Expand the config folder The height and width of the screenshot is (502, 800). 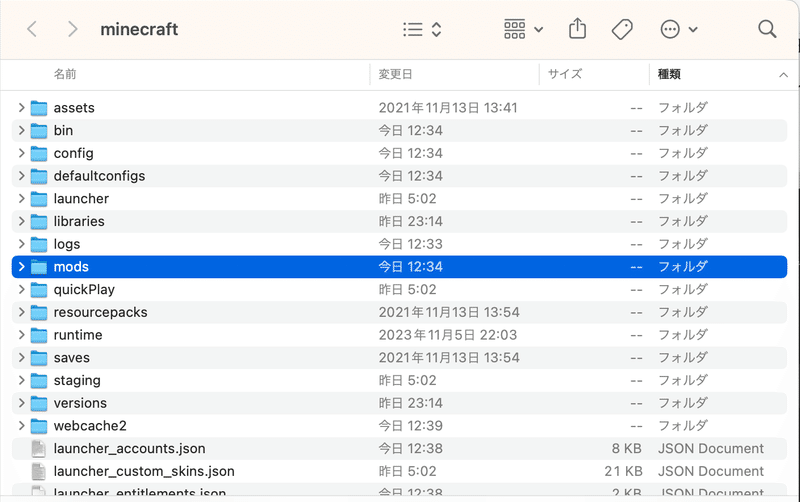[21, 153]
